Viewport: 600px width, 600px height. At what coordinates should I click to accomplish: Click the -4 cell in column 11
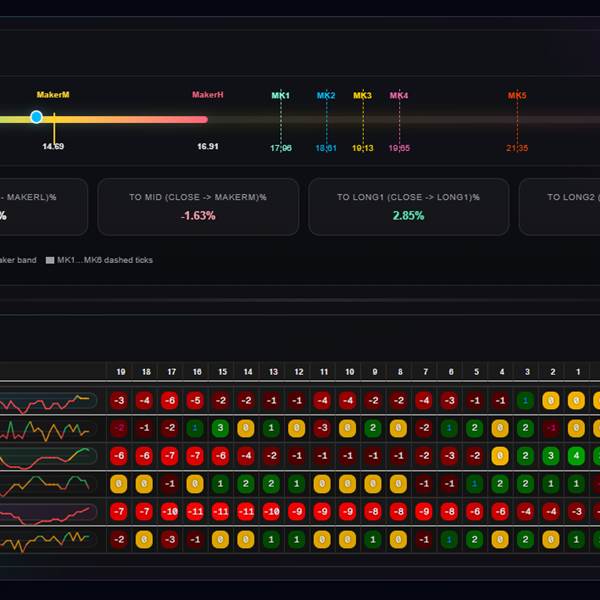[x=322, y=401]
